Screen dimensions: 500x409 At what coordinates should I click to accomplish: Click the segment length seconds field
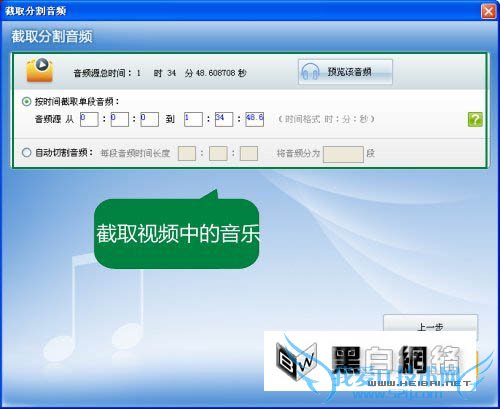[249, 153]
